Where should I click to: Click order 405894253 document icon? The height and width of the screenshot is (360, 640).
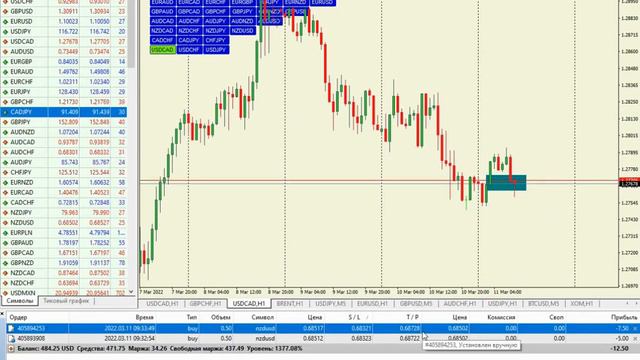pyautogui.click(x=11, y=328)
